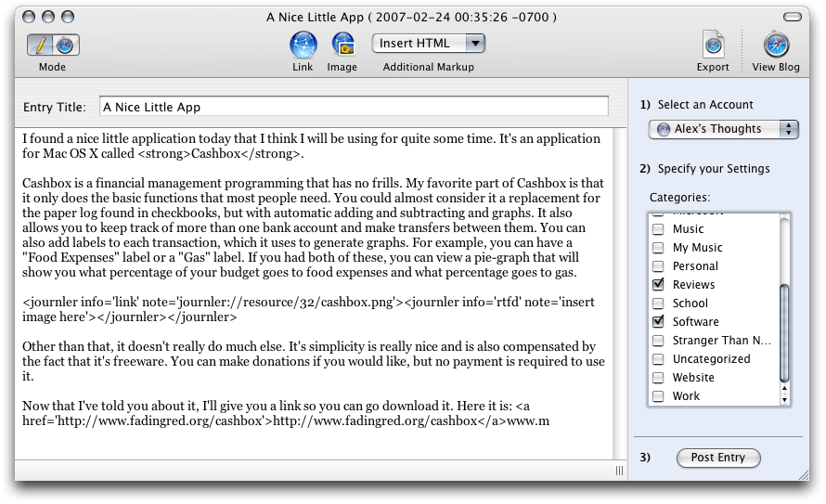
Task: Check the My Music category
Action: pyautogui.click(x=658, y=248)
